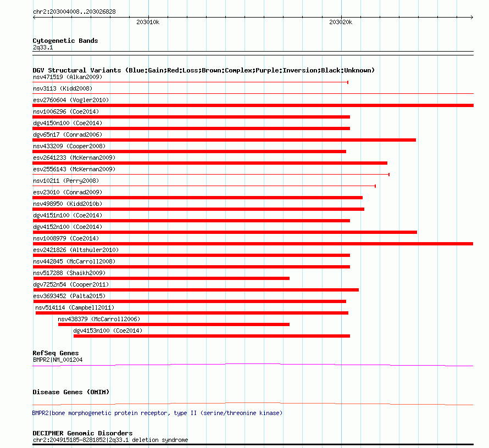Click the red bar under nsv438379
This screenshot has width=489, height=448.
click(x=174, y=324)
